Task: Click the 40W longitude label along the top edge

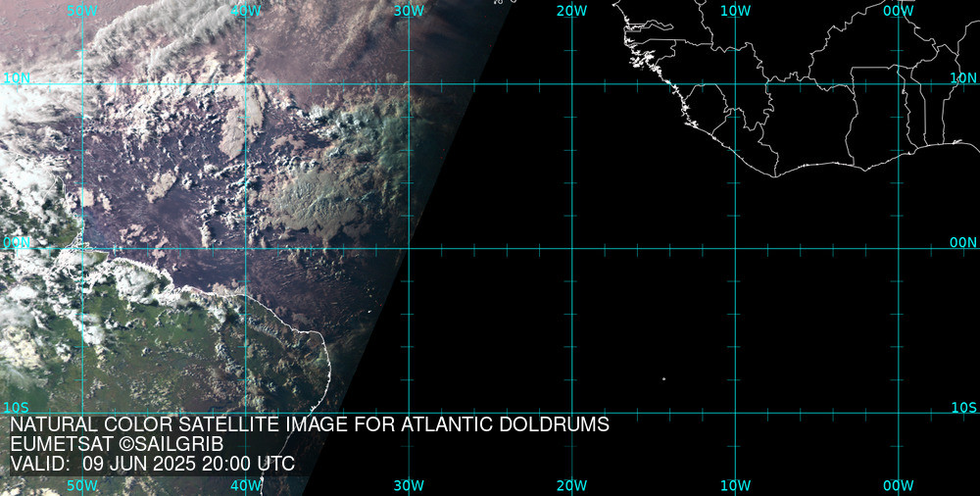Action: pyautogui.click(x=246, y=11)
